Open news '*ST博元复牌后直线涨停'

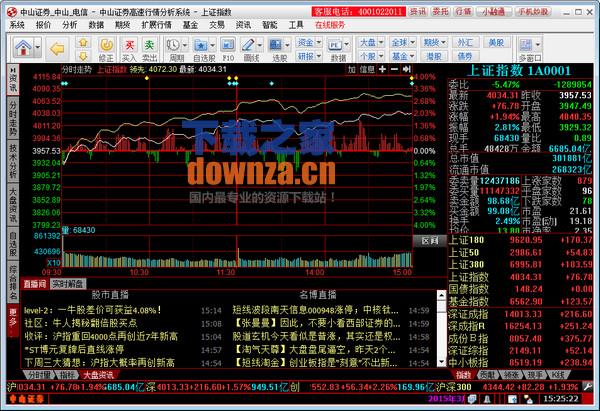[x=74, y=349]
